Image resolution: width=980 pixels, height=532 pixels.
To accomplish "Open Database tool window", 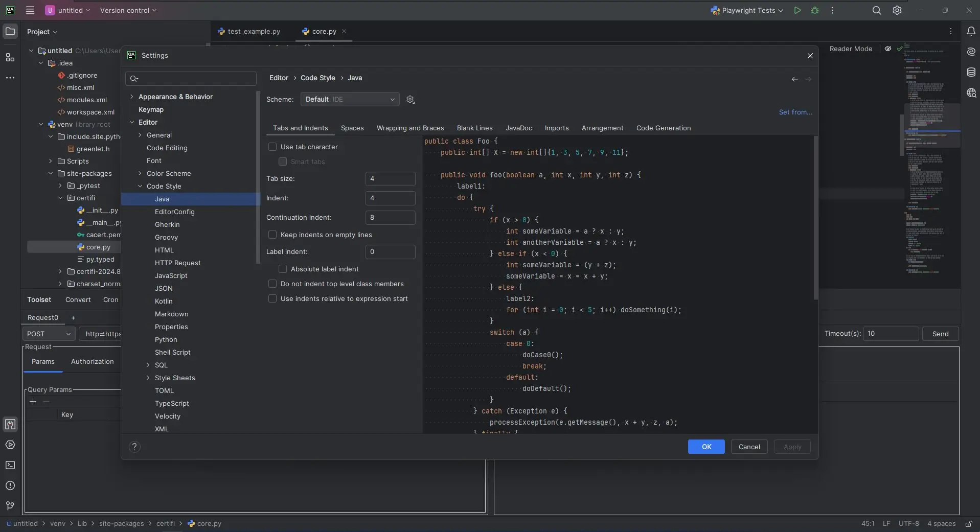I will pyautogui.click(x=971, y=72).
